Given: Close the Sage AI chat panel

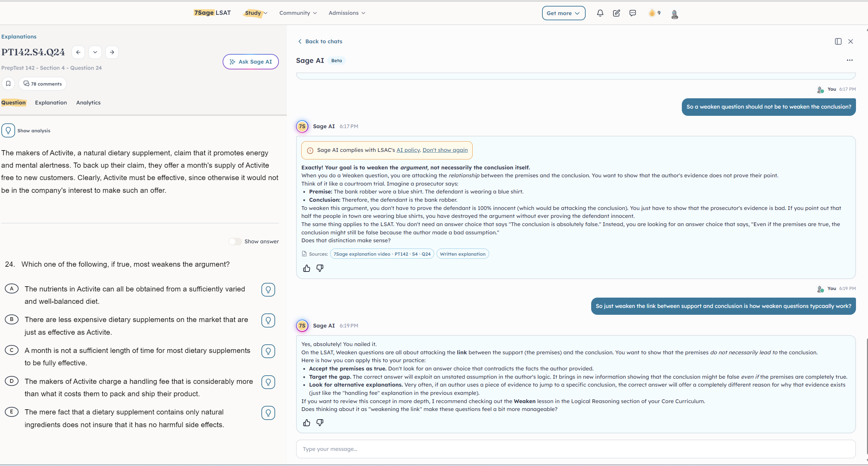Looking at the screenshot, I should (850, 41).
